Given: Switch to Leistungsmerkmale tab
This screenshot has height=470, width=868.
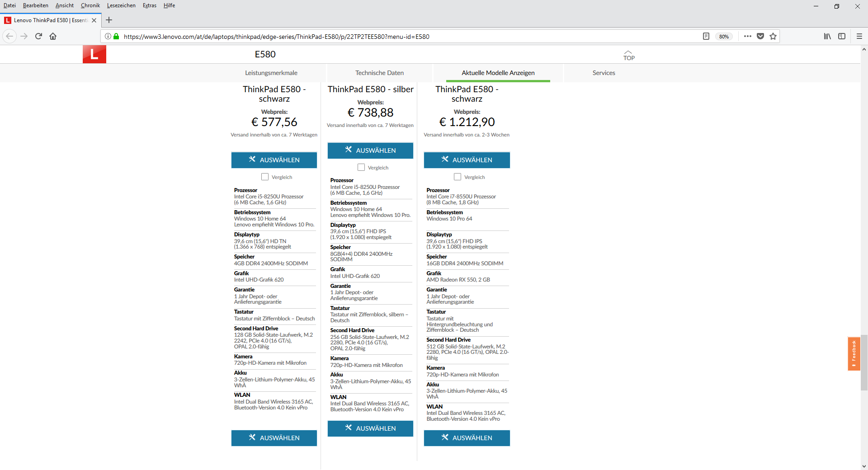Looking at the screenshot, I should 271,73.
